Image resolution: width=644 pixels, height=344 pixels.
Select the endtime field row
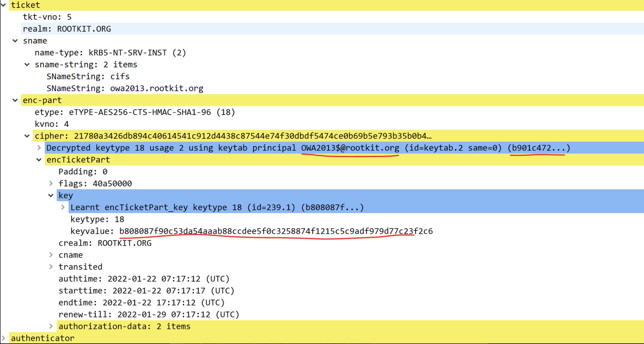click(141, 303)
